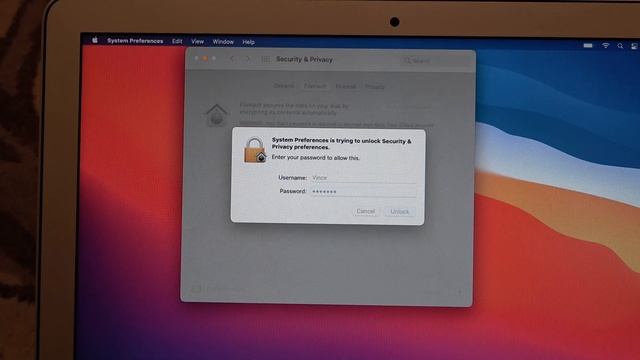This screenshot has width=640, height=360.
Task: Open the Window menu
Action: coord(223,42)
